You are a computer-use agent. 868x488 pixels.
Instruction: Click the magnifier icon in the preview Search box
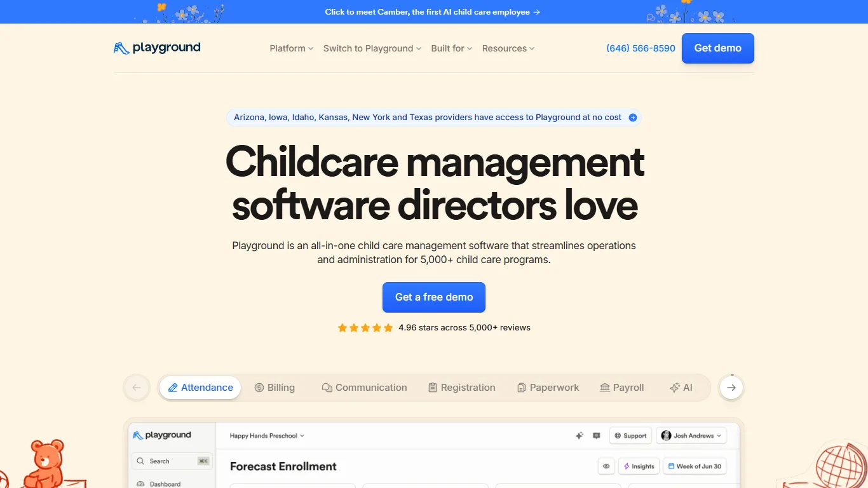point(141,461)
